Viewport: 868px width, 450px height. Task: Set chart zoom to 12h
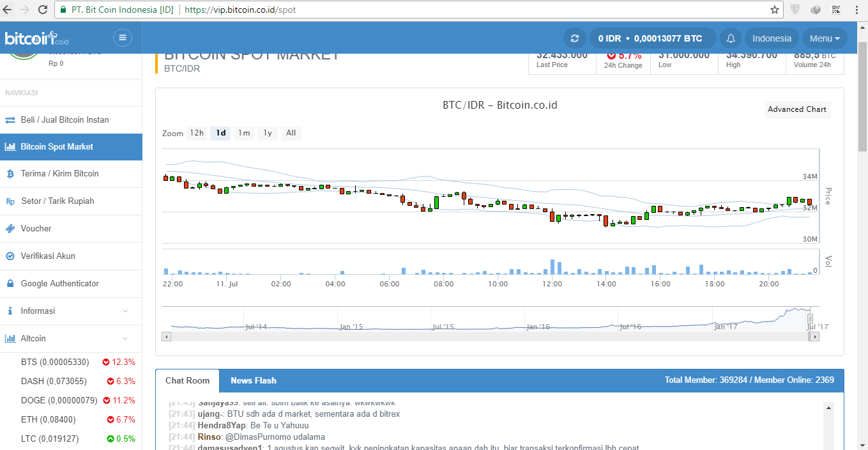tap(197, 133)
